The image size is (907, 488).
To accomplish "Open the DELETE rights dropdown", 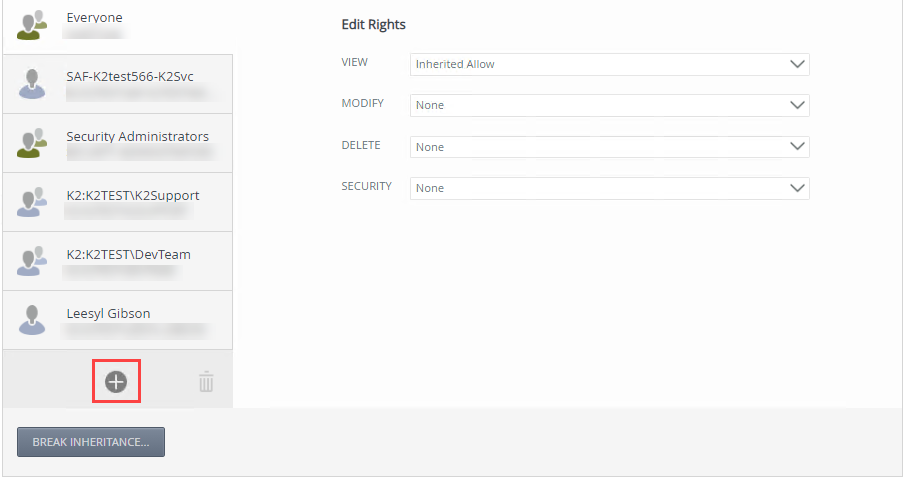I will point(609,147).
